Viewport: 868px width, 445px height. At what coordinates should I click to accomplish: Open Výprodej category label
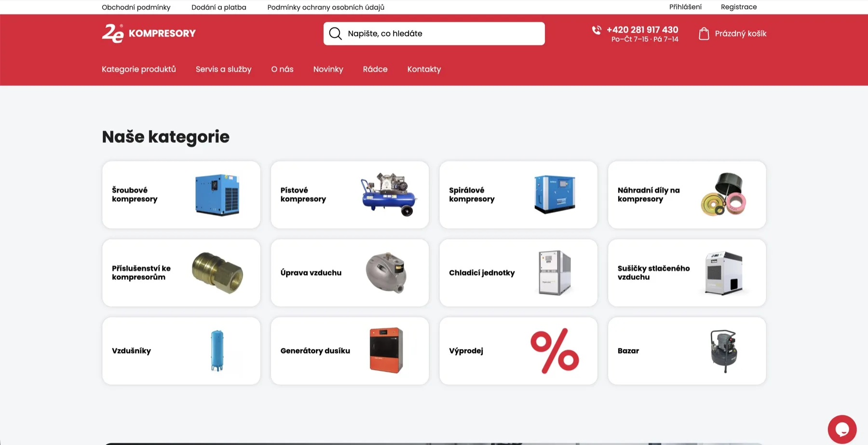pos(466,351)
